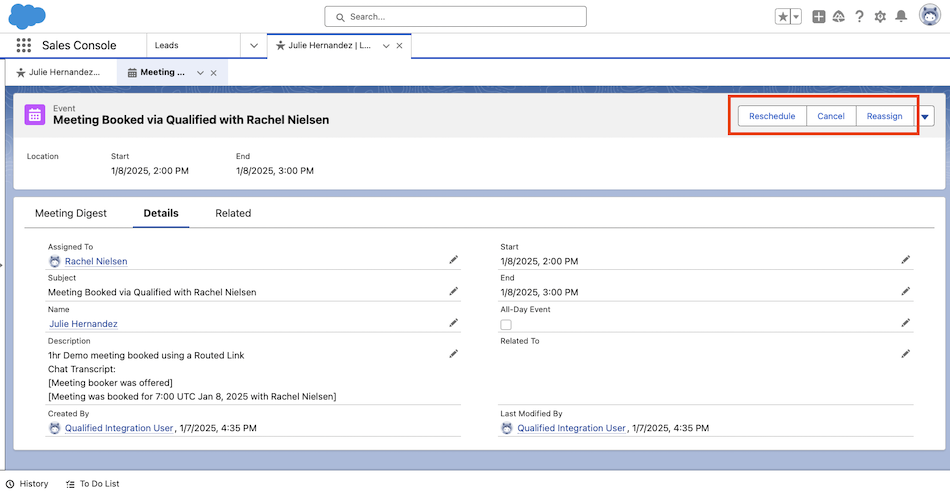This screenshot has width=950, height=495.
Task: Open the Favorites star icon
Action: [x=783, y=17]
